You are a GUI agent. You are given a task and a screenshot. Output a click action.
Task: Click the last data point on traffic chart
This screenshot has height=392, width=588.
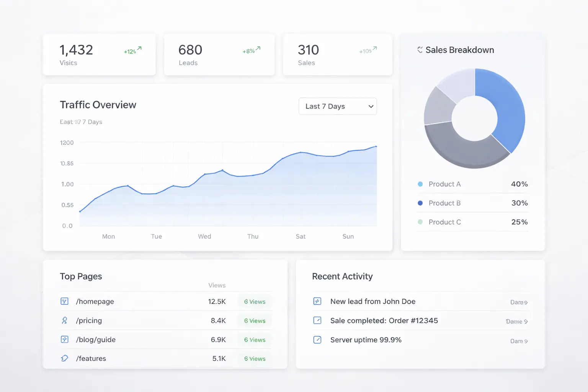[376, 146]
